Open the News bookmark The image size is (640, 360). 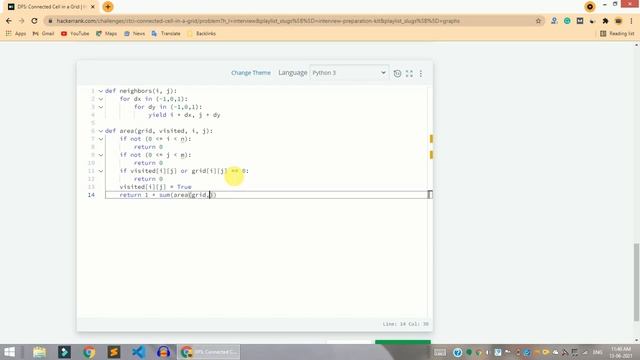tap(134, 33)
